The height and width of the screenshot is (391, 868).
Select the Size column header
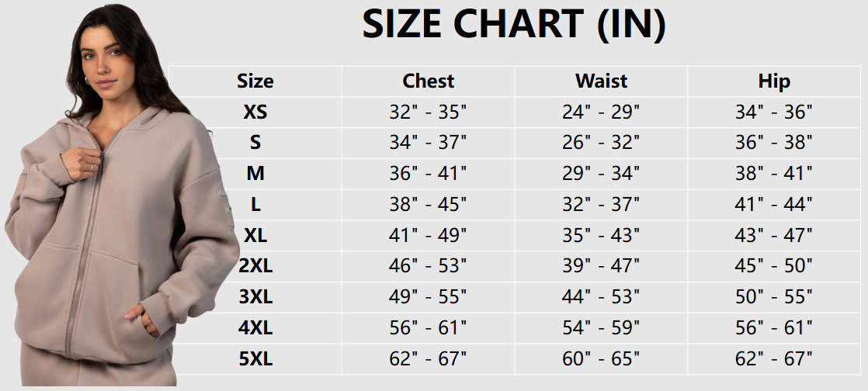click(255, 81)
